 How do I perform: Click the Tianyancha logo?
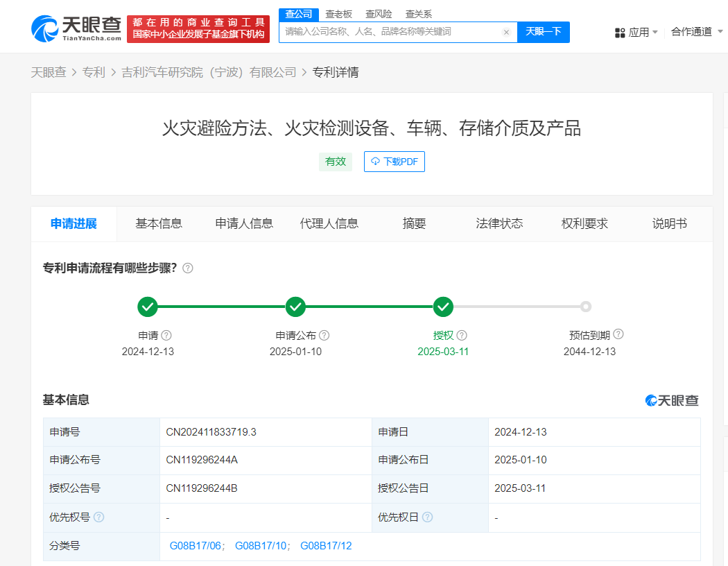(77, 28)
